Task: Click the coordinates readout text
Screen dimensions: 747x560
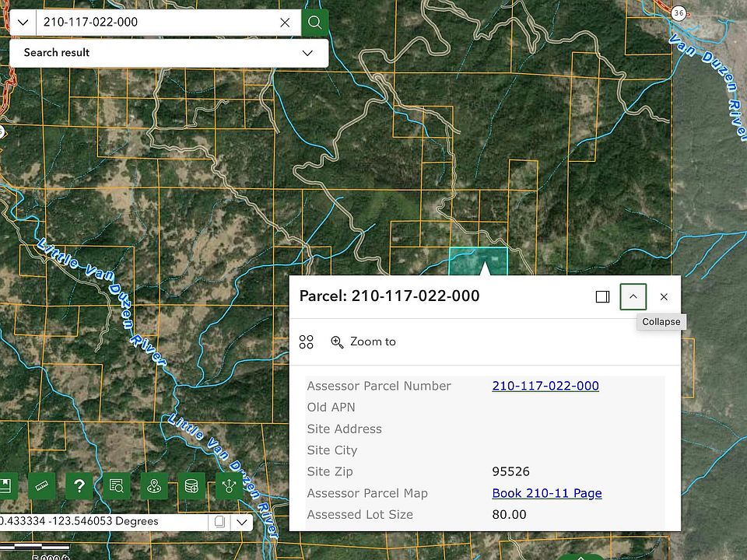Action: 79,521
